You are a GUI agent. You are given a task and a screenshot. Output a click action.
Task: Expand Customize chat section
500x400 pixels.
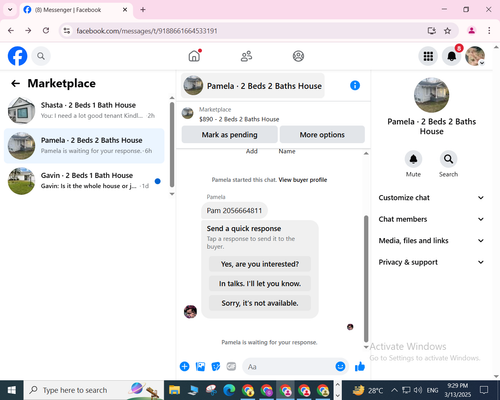click(x=431, y=198)
